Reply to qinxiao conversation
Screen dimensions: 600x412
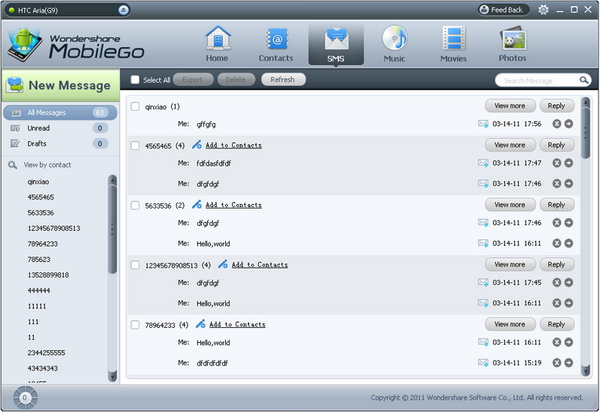point(557,106)
